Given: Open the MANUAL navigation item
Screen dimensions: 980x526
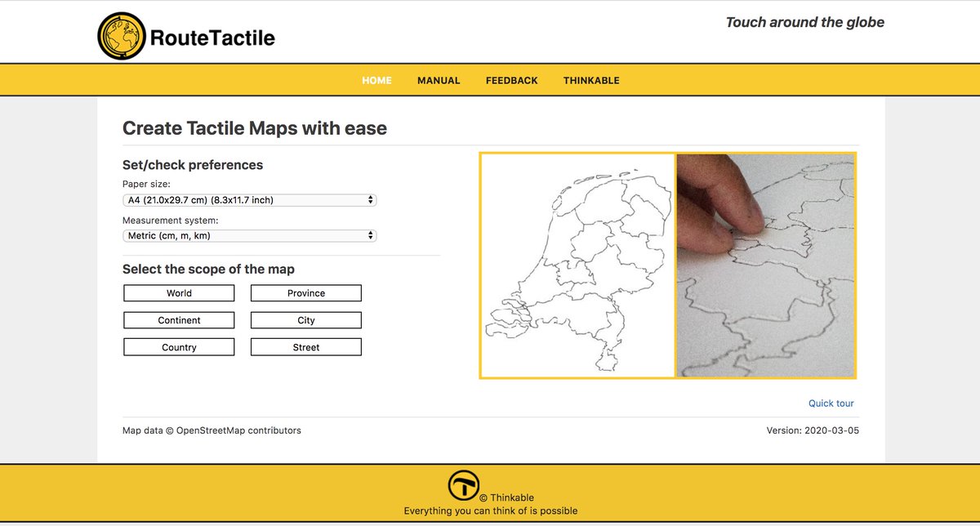Looking at the screenshot, I should point(439,80).
